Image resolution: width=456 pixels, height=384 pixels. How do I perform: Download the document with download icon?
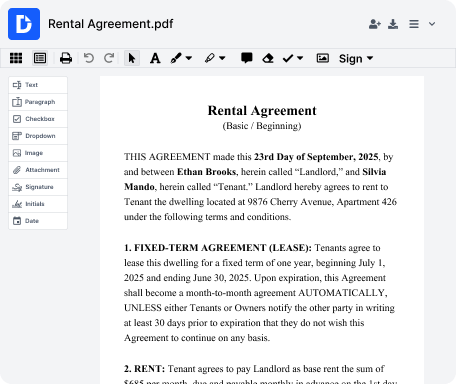pos(393,24)
